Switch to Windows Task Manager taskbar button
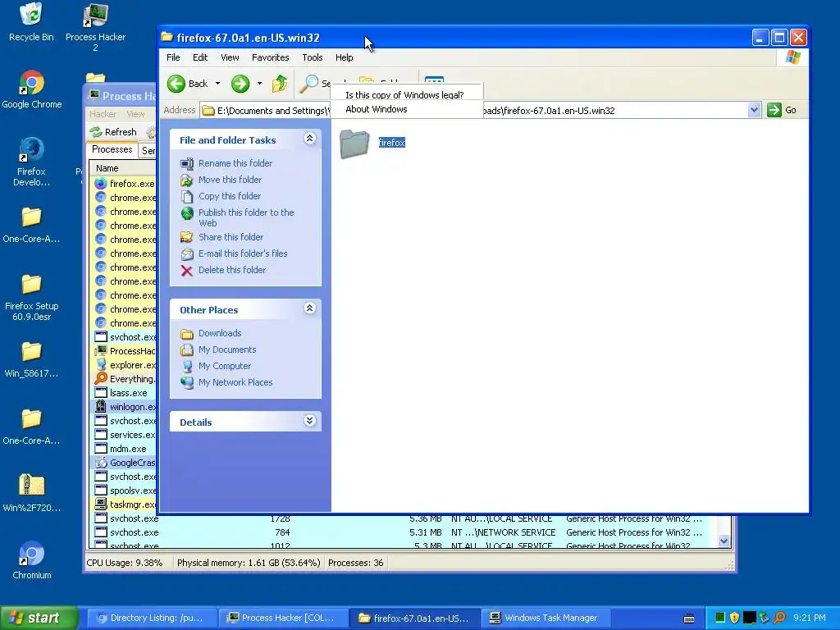The image size is (840, 630). (x=545, y=619)
